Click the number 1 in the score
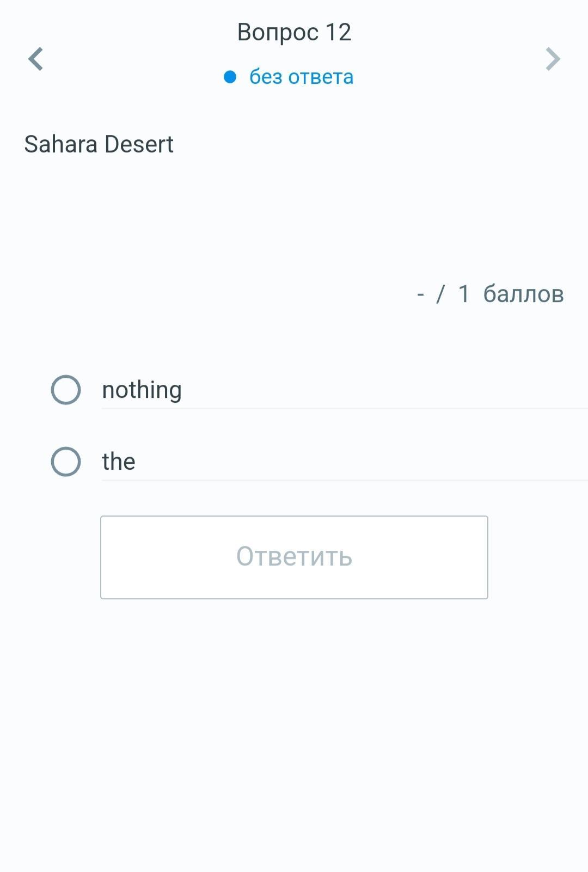This screenshot has height=872, width=588. (x=464, y=294)
